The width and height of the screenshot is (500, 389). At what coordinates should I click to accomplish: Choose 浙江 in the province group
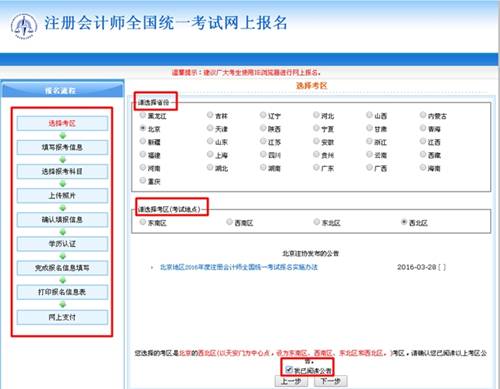coord(369,141)
